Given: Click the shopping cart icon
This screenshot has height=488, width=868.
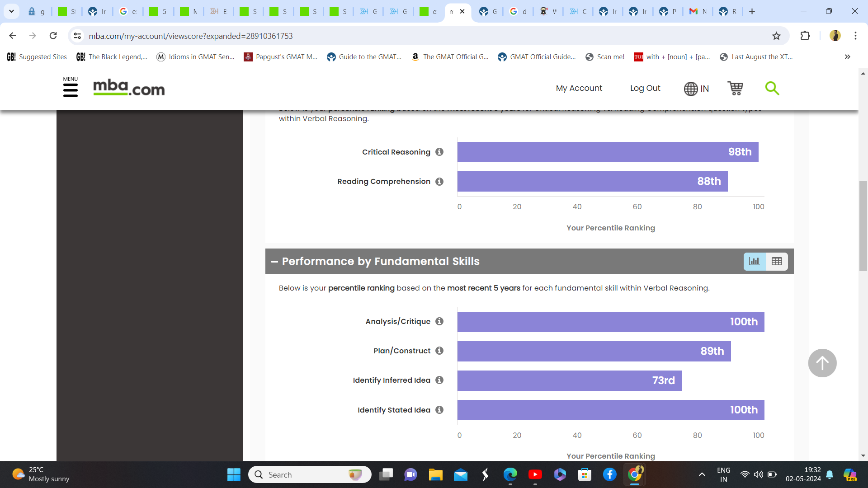Looking at the screenshot, I should (x=735, y=88).
